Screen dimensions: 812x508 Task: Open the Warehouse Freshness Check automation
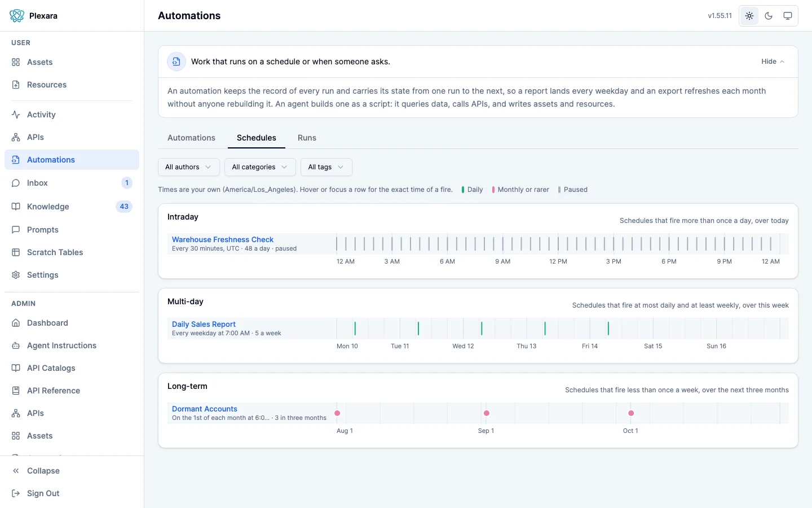click(x=223, y=239)
